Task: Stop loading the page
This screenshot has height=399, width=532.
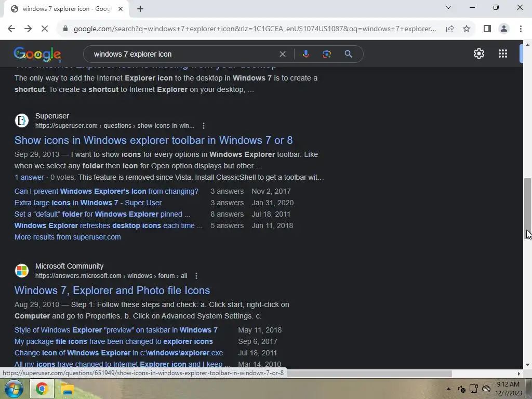Action: [45, 29]
